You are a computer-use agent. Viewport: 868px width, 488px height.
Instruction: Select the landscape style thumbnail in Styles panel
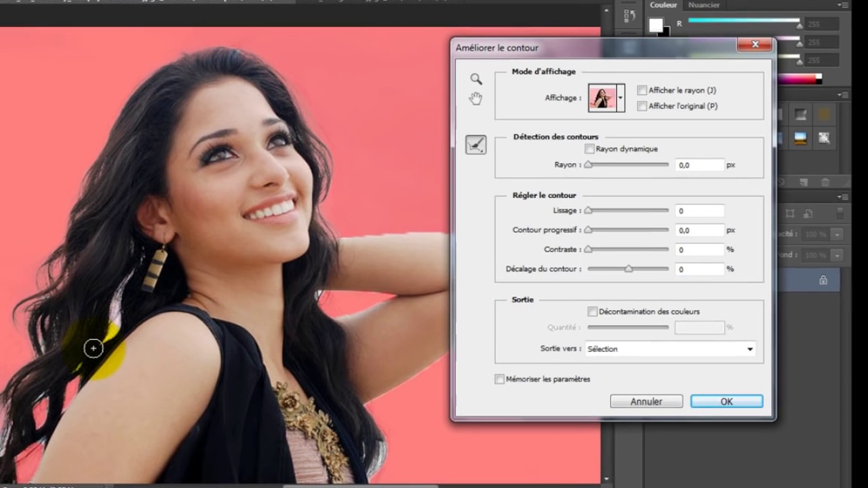801,138
